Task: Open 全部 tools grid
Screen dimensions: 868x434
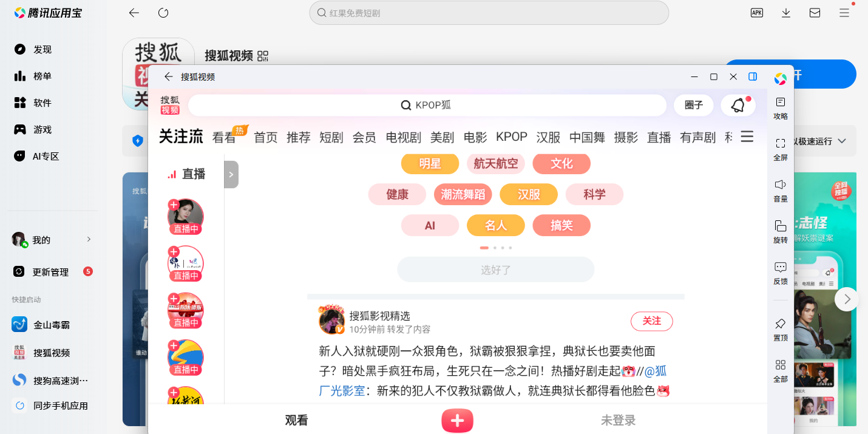Action: coord(781,371)
